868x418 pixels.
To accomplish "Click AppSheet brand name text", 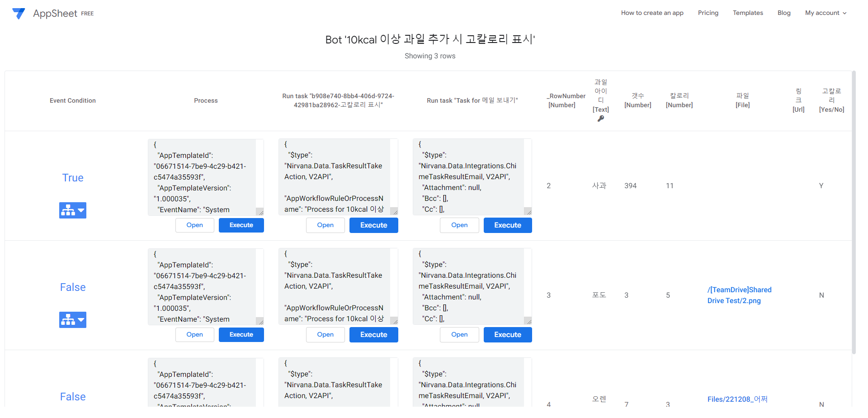I will click(55, 14).
